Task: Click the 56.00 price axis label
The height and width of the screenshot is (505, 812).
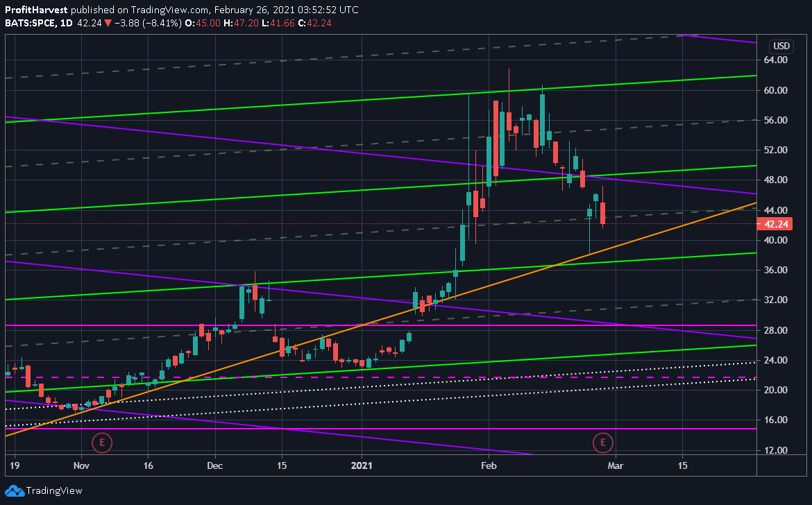Action: [776, 120]
